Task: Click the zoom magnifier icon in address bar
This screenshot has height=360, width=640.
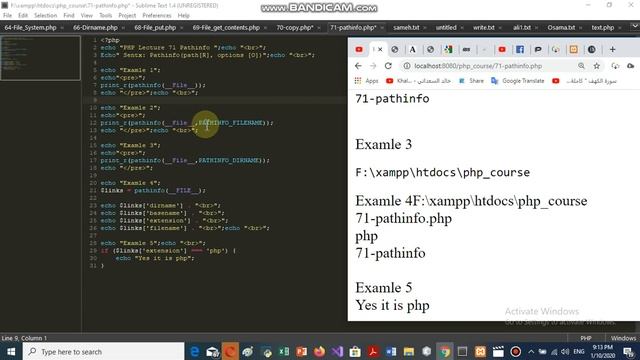Action: 581,66
